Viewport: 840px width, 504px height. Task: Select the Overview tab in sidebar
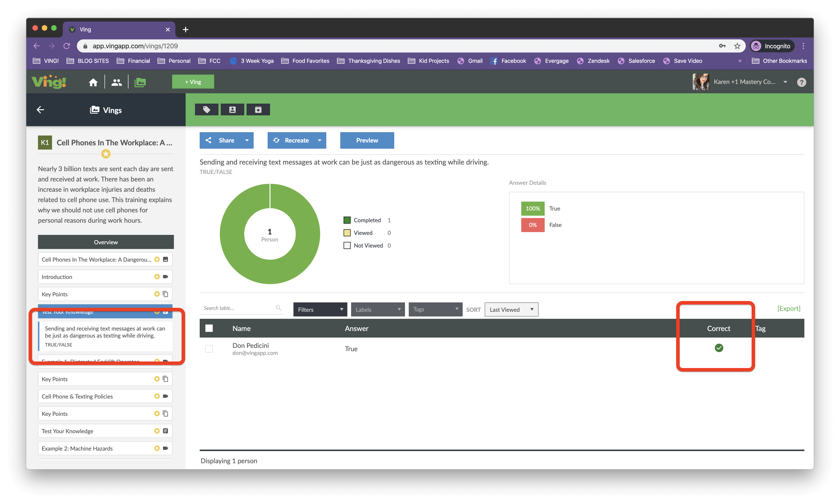point(106,242)
